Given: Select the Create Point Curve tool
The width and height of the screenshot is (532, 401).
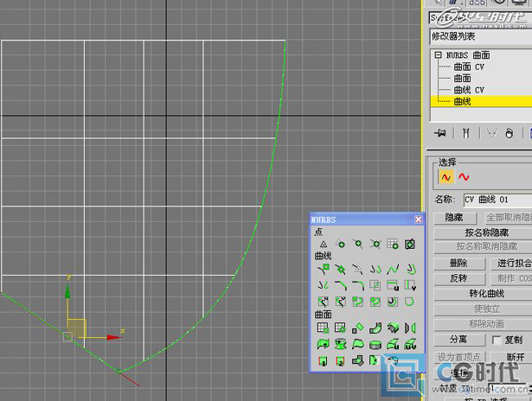Looking at the screenshot, I should 341,269.
